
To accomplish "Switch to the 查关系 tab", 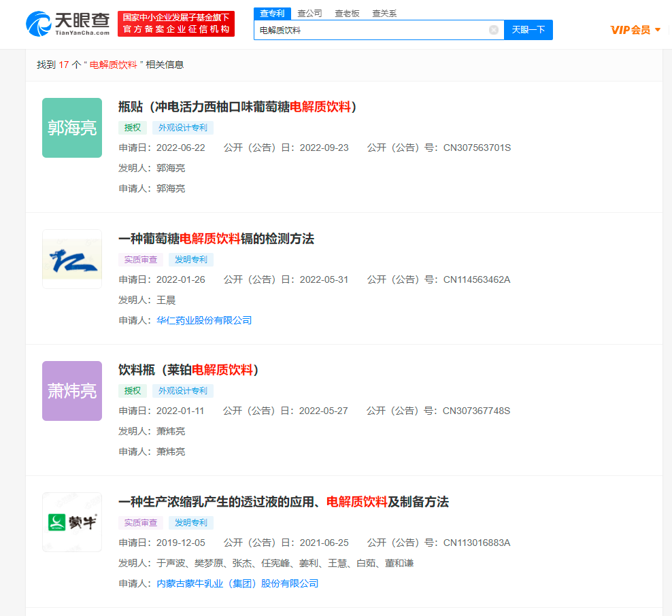I will point(384,14).
